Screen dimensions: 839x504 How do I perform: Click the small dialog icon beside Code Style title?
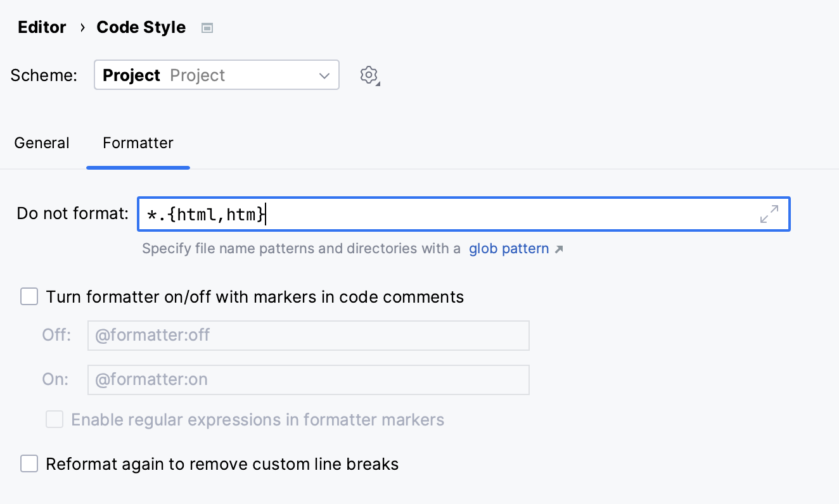[207, 27]
